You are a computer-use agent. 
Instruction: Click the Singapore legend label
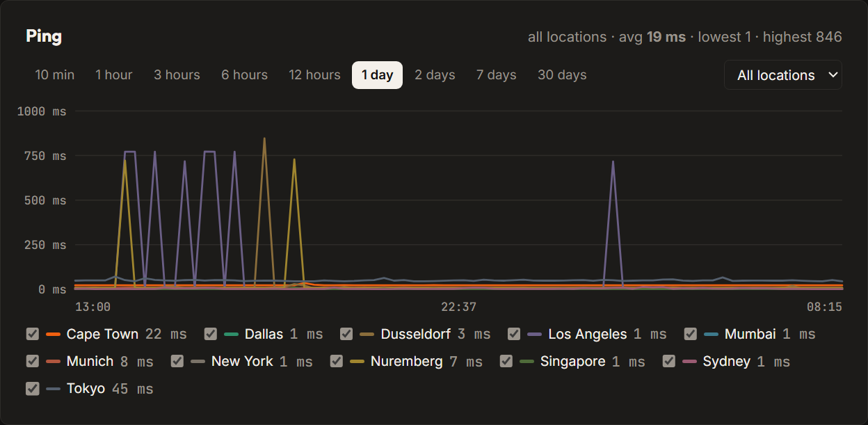point(572,361)
